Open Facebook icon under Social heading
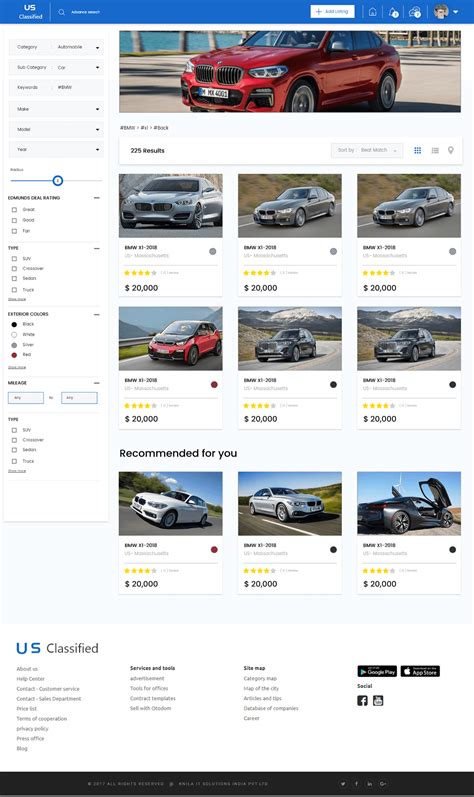Viewport: 474px width, 797px height. tap(362, 701)
